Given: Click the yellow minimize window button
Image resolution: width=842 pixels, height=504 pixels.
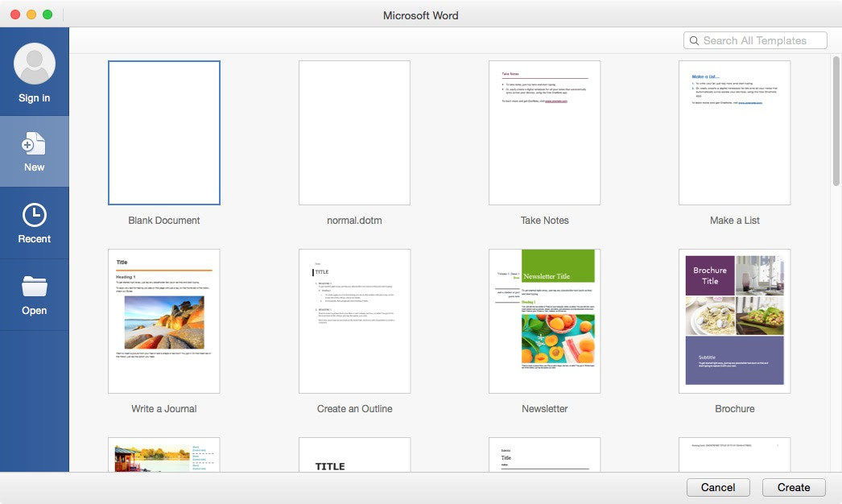Looking at the screenshot, I should click(31, 14).
